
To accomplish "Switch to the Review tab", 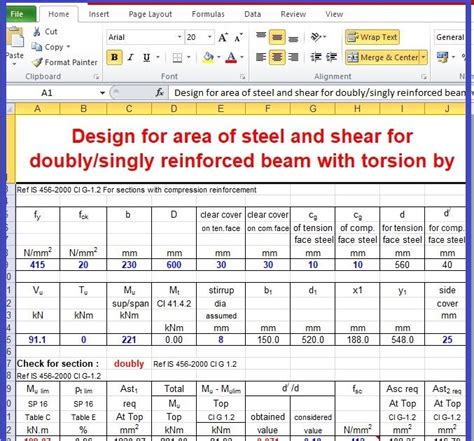I will pos(293,14).
